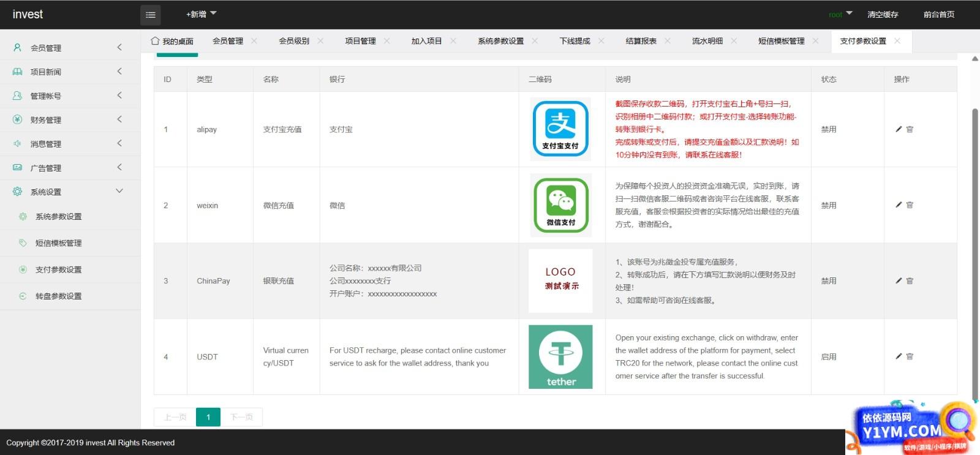The height and width of the screenshot is (455, 980).
Task: Edit the ChinaPay row with pencil icon
Action: (x=899, y=281)
